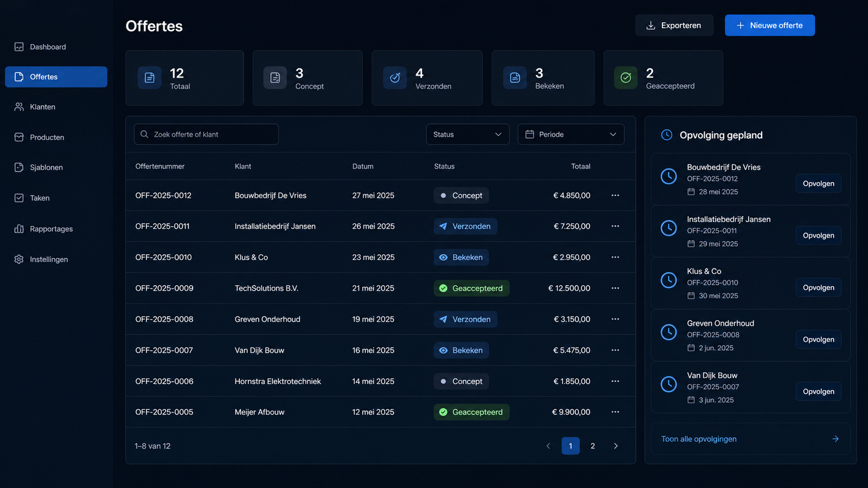The height and width of the screenshot is (488, 868).
Task: Open the more options menu for OFF-2025-0011
Action: (615, 226)
